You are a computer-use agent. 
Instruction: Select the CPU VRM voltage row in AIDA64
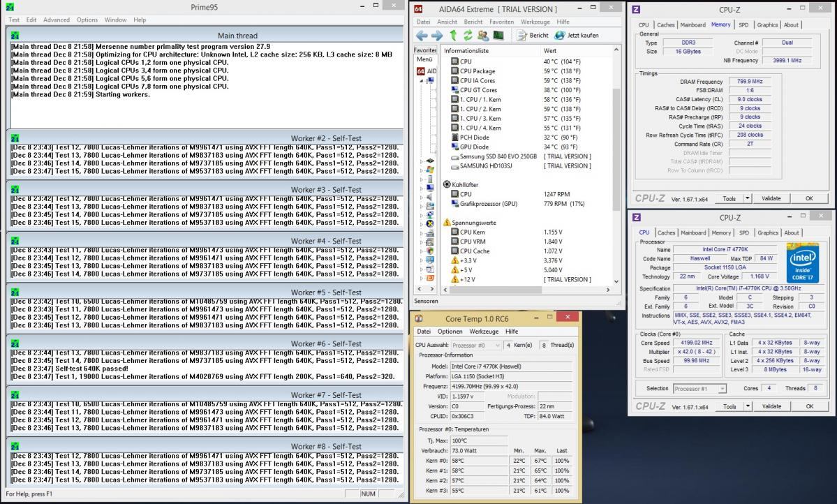526,242
